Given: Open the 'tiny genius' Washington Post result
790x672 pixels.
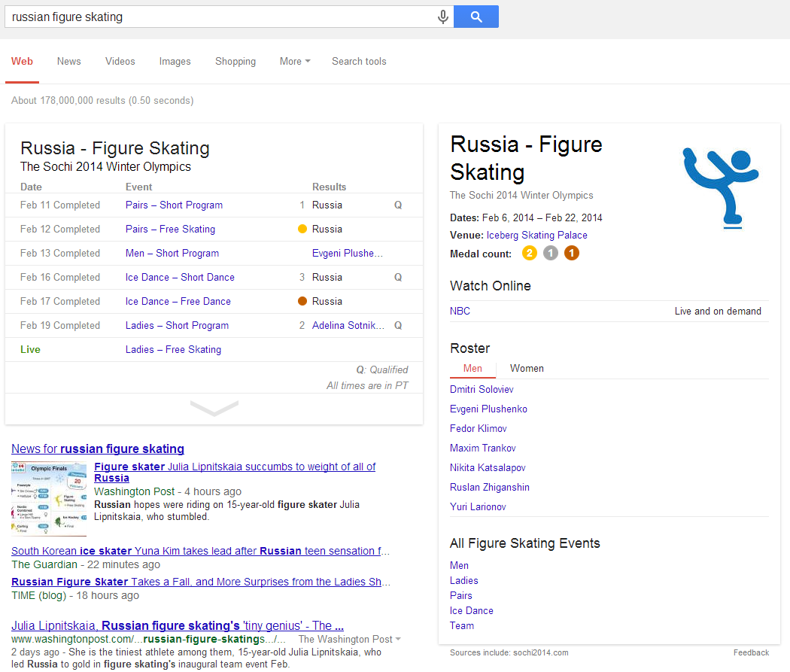Looking at the screenshot, I should [178, 625].
